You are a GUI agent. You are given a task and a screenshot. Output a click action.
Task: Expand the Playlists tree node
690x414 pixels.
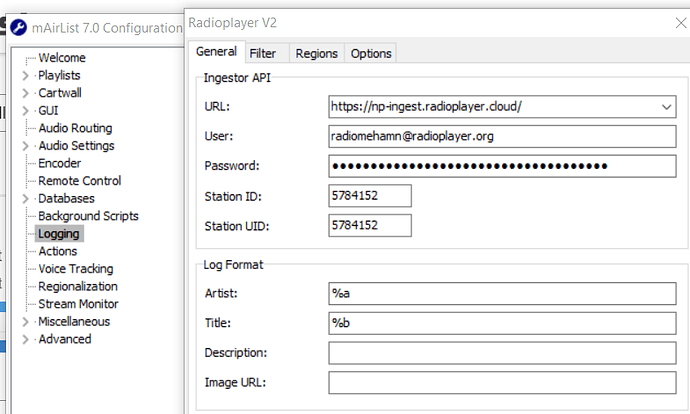click(x=26, y=76)
